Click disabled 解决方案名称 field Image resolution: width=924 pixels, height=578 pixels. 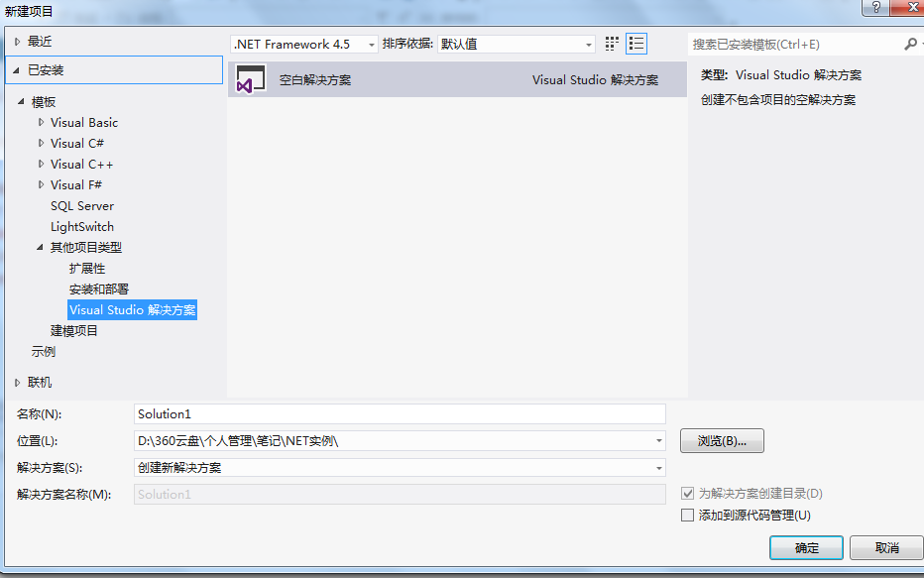point(400,494)
